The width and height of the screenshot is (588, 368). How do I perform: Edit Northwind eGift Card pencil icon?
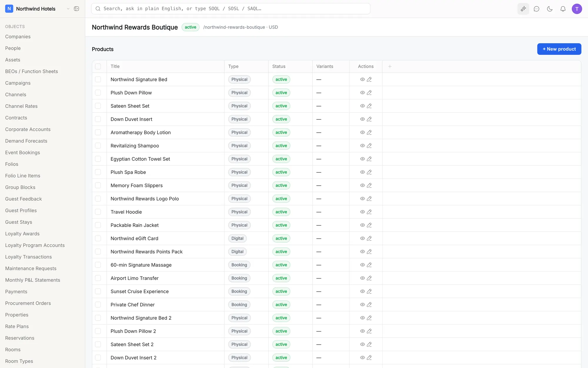click(x=369, y=238)
